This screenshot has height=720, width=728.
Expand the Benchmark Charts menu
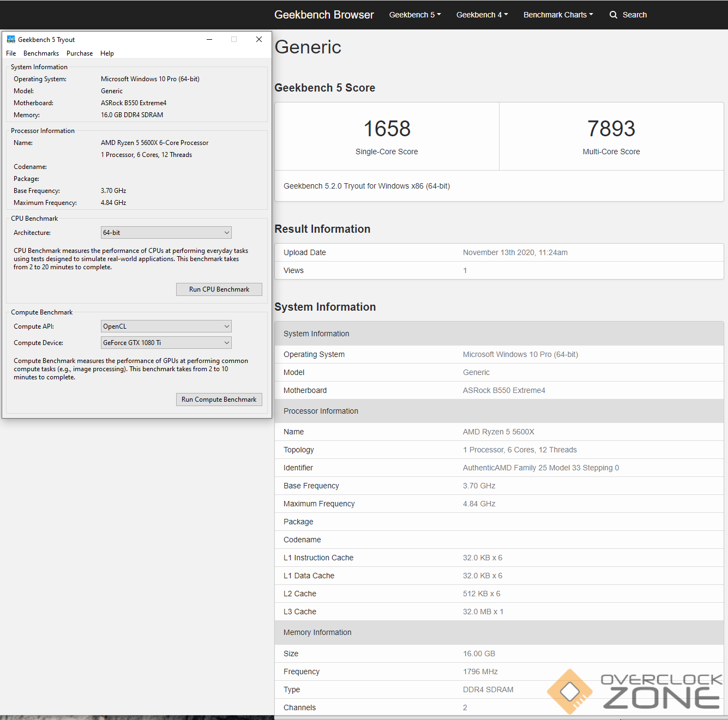(x=558, y=15)
